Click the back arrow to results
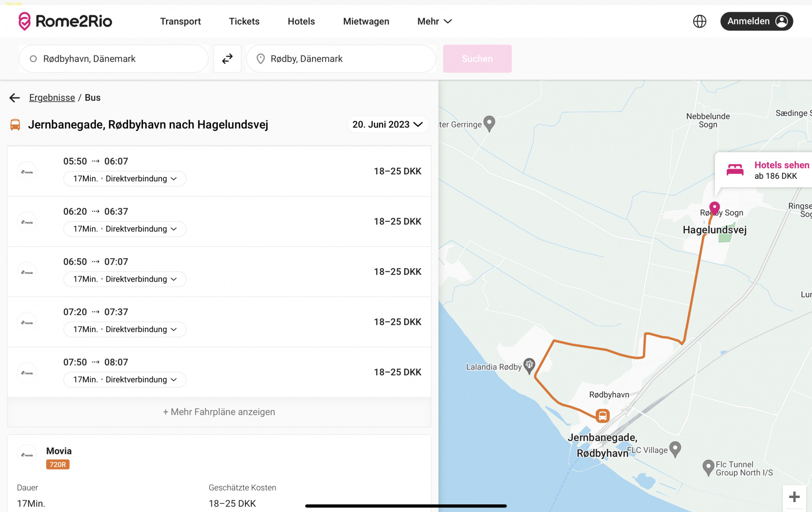 [x=15, y=98]
